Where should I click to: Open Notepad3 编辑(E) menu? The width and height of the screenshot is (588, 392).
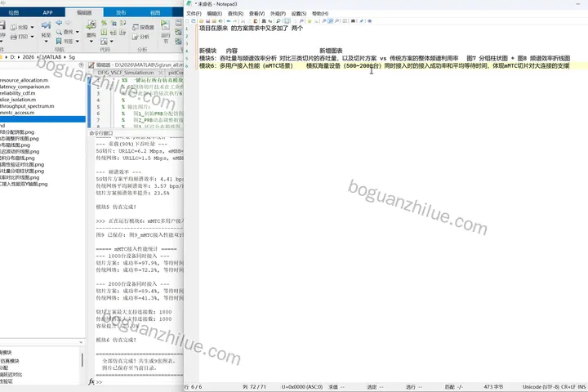pos(215,14)
